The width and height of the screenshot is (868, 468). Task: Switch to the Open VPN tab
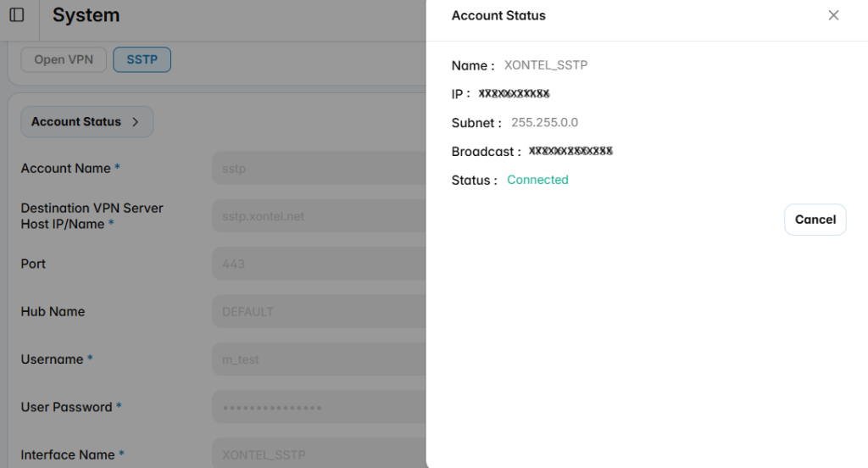(64, 60)
